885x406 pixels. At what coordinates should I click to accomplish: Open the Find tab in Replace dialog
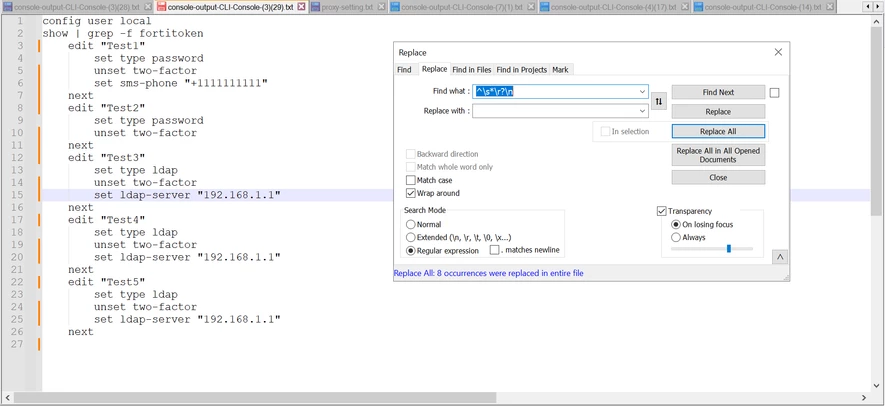click(404, 69)
